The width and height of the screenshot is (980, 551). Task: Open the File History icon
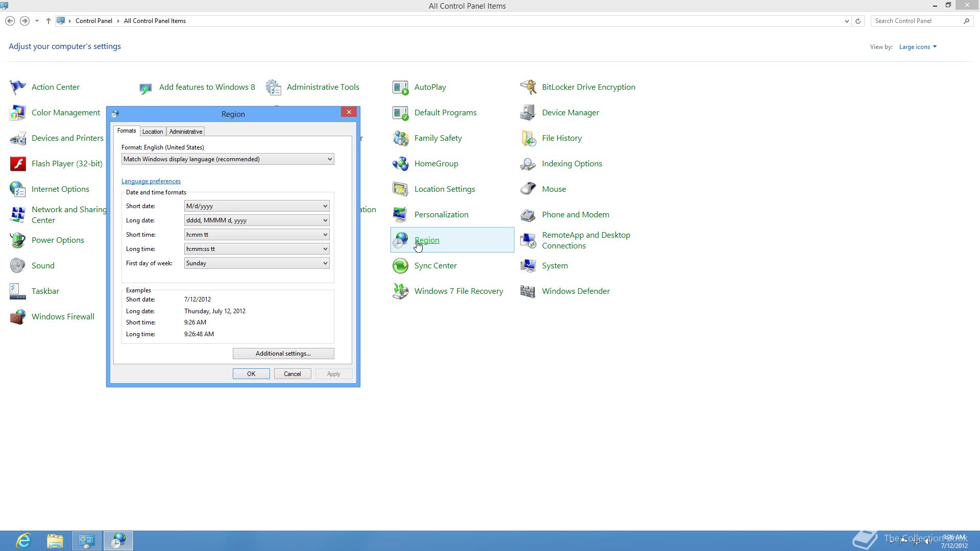(x=528, y=138)
